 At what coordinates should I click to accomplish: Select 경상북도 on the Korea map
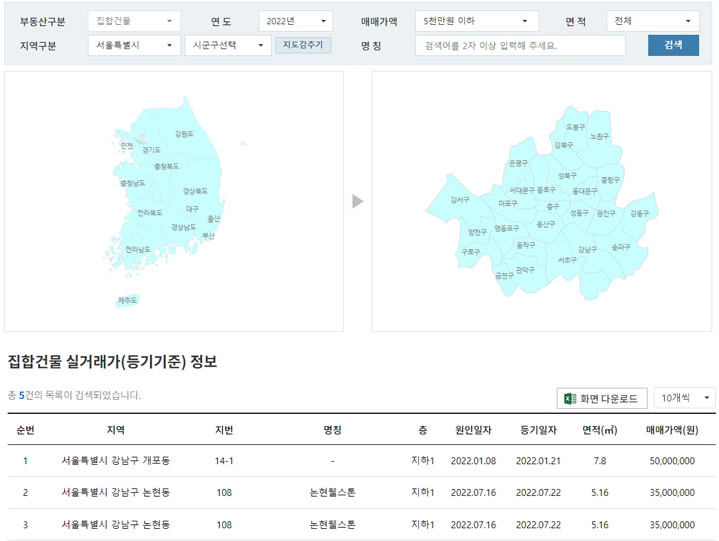(x=195, y=191)
